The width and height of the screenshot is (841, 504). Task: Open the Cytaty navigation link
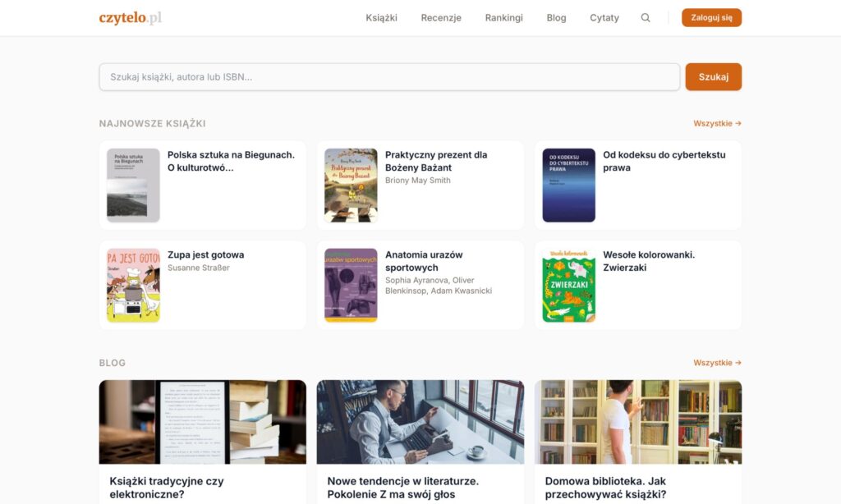[604, 18]
